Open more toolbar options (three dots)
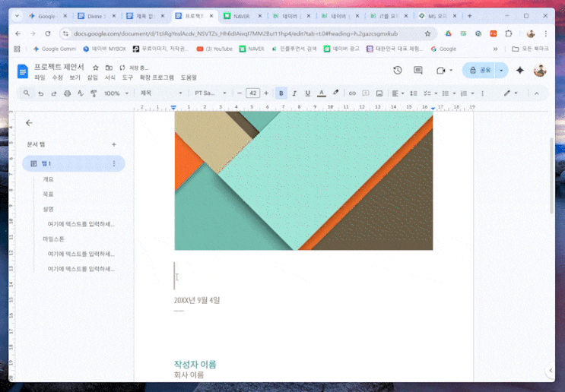 (x=482, y=93)
